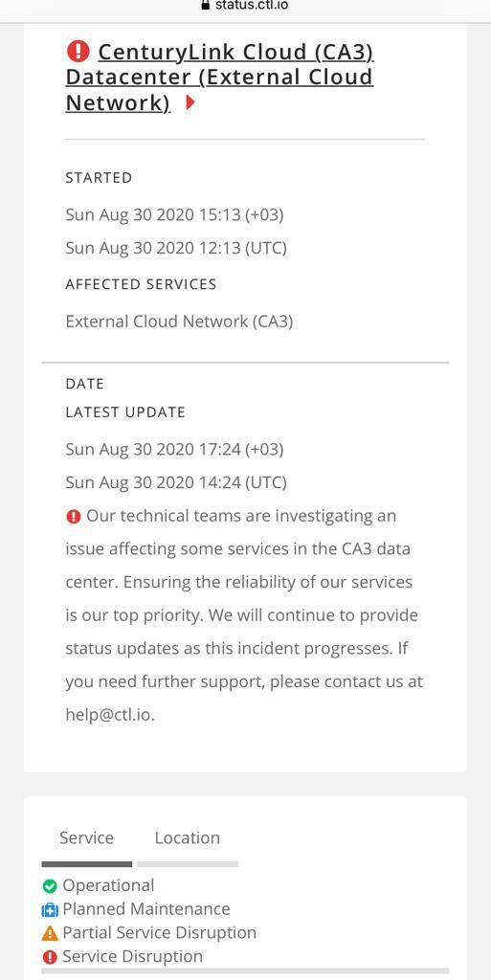
Task: Click the green Operational checkmark icon
Action: pos(50,885)
